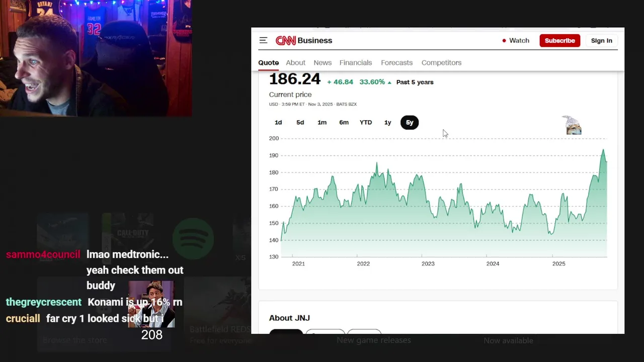Image resolution: width=644 pixels, height=362 pixels.
Task: Click the sammo4council username in chat
Action: click(x=43, y=255)
